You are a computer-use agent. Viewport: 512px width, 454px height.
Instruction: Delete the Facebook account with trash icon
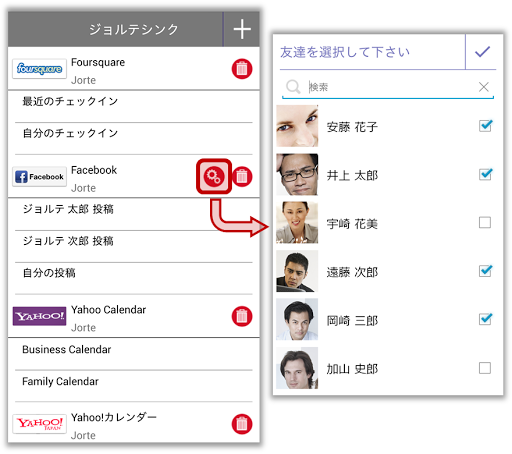[x=242, y=176]
